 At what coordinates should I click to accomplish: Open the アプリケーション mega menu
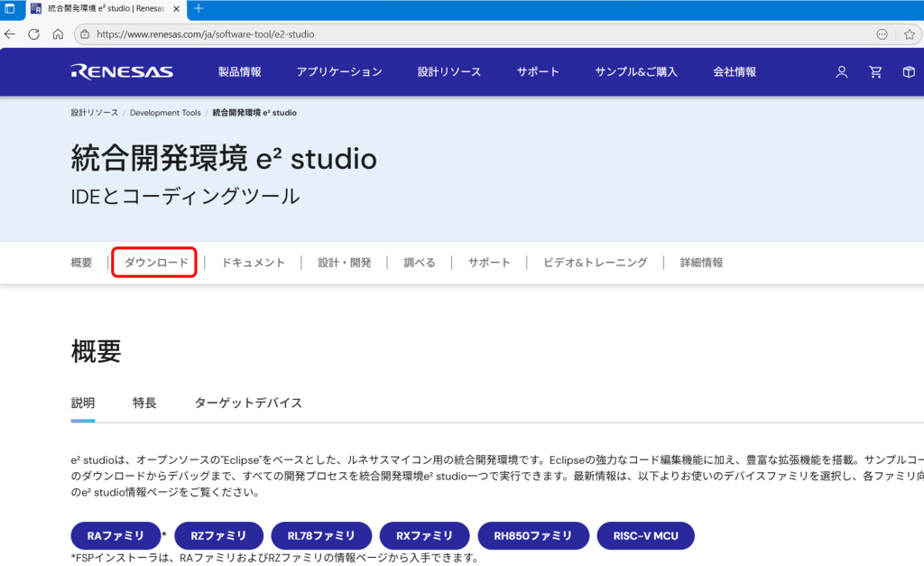339,72
